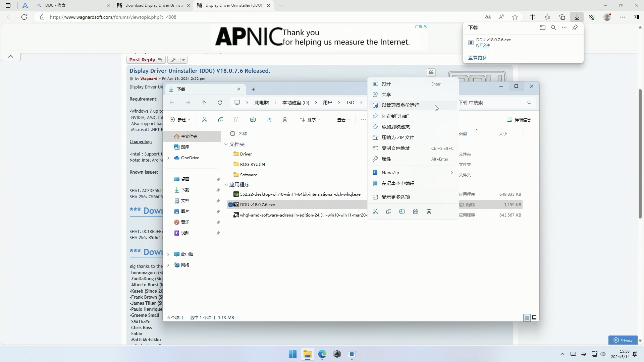Quote the forum post with quote icon
The image size is (644, 362).
431,72
